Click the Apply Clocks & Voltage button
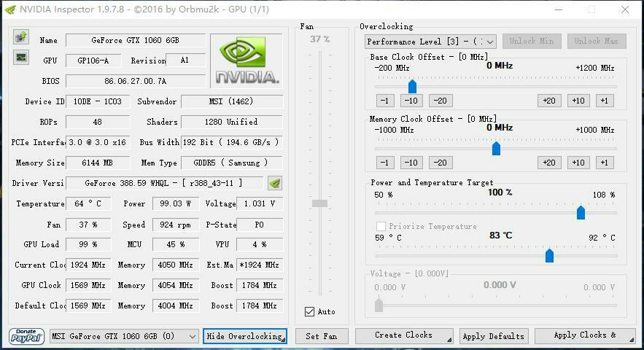This screenshot has height=350, width=644. [x=585, y=335]
